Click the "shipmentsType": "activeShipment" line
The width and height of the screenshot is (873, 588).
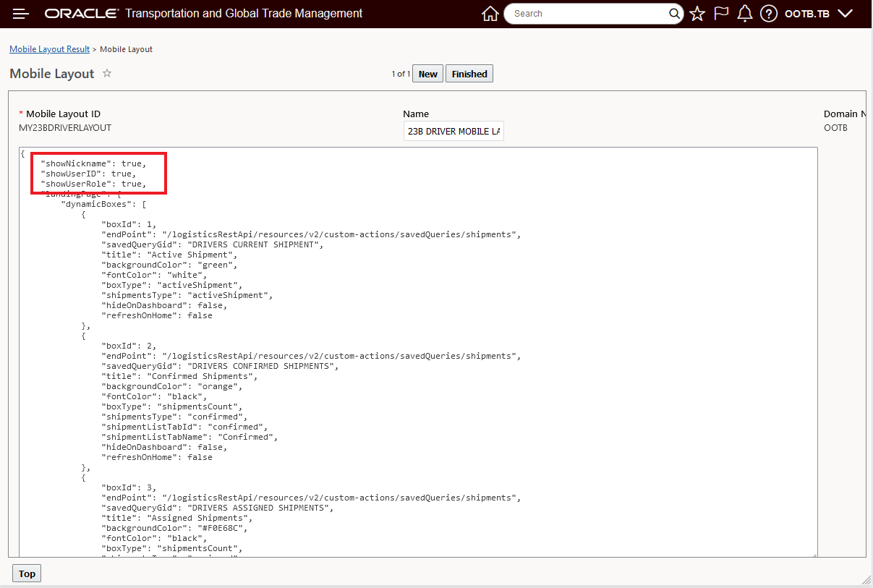tap(187, 295)
